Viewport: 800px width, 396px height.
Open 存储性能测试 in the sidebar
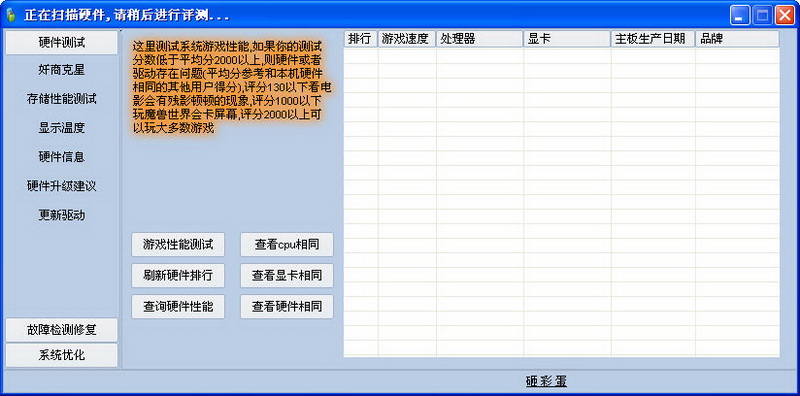click(x=61, y=99)
